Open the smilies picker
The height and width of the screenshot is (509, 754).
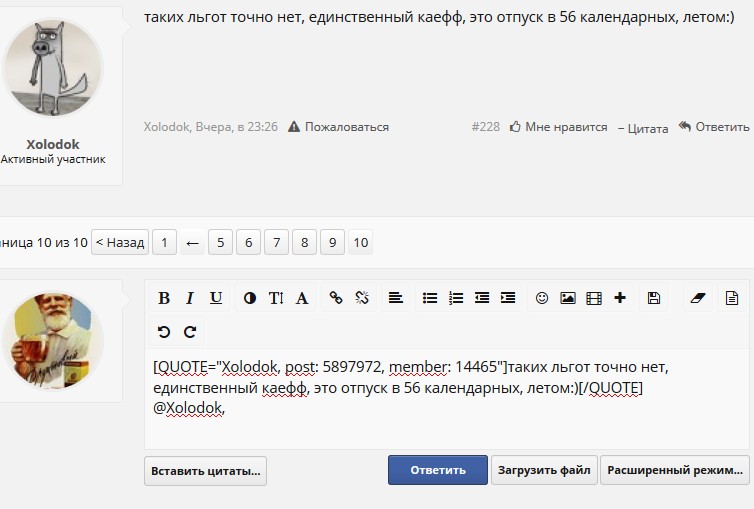click(x=542, y=298)
